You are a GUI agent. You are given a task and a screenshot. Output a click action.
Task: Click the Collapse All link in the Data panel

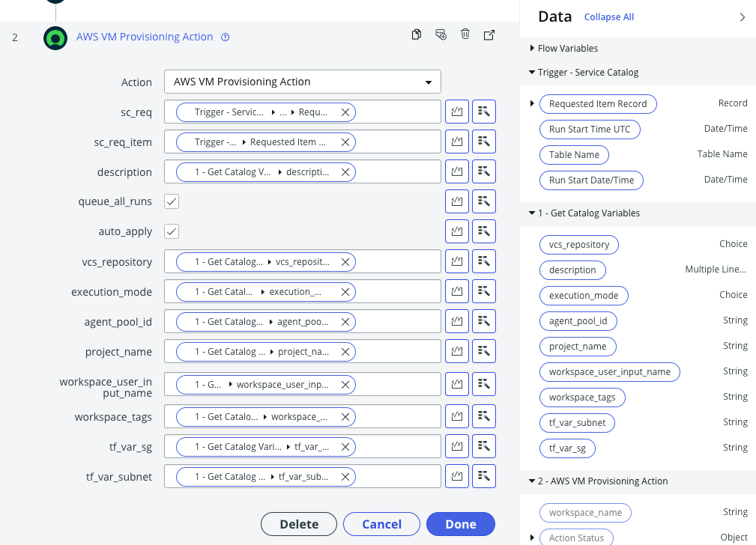click(608, 16)
